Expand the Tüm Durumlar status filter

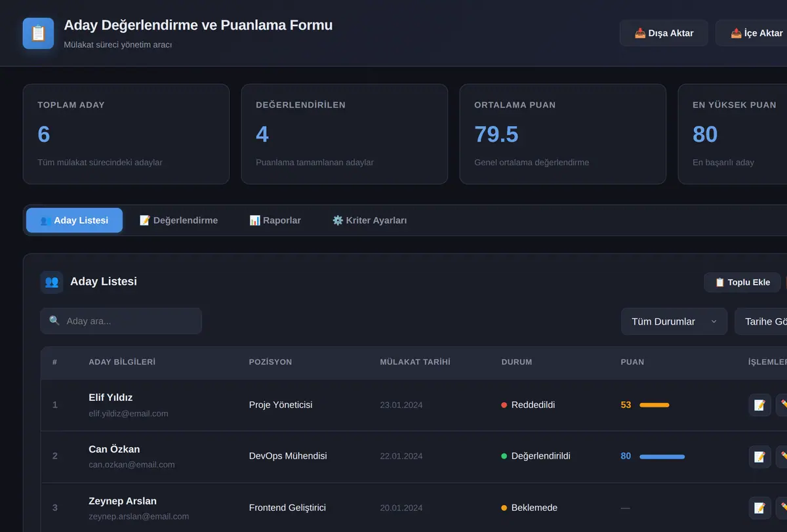[674, 321]
